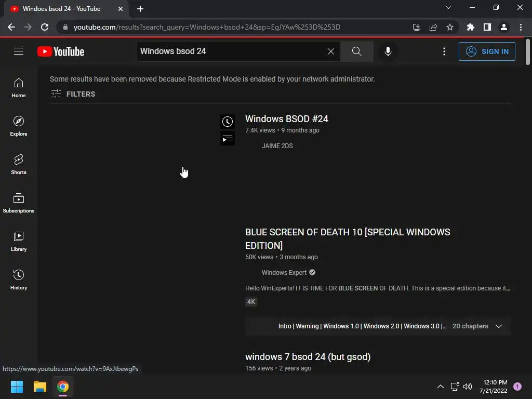Go forward with the browser forward arrow
Screen dimensions: 532x399
point(28,27)
